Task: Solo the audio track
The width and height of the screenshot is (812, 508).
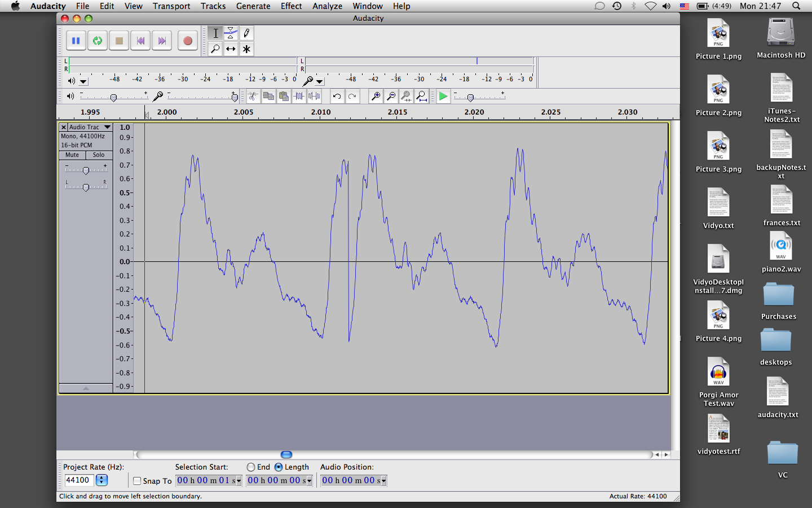Action: [99, 155]
